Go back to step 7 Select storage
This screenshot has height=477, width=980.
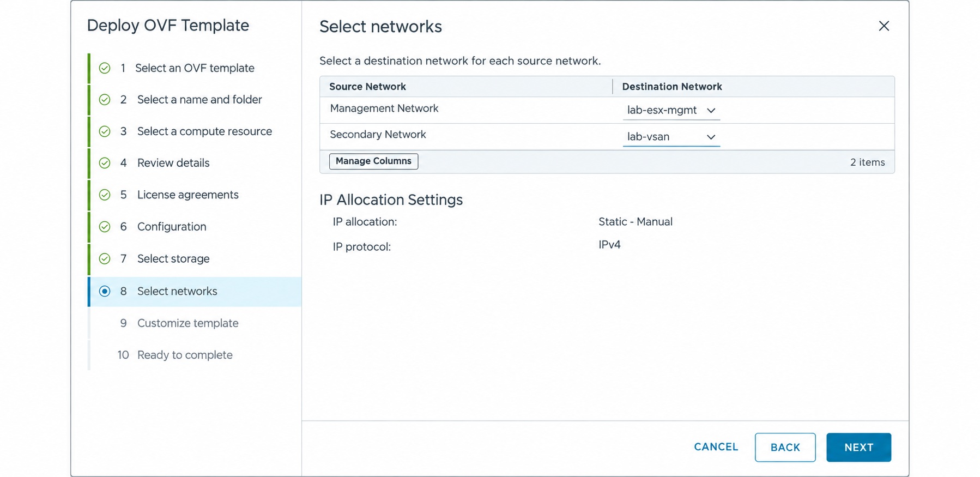pos(195,259)
